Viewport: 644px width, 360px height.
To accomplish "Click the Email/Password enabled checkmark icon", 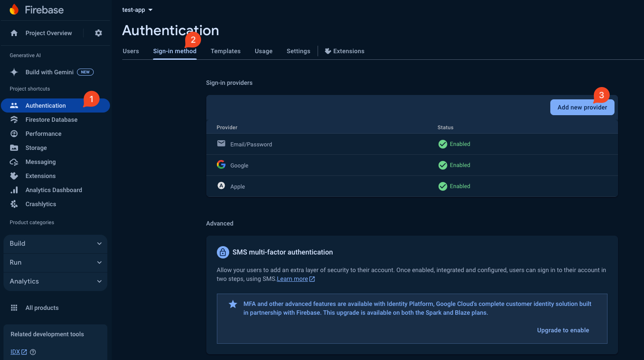I will [443, 144].
